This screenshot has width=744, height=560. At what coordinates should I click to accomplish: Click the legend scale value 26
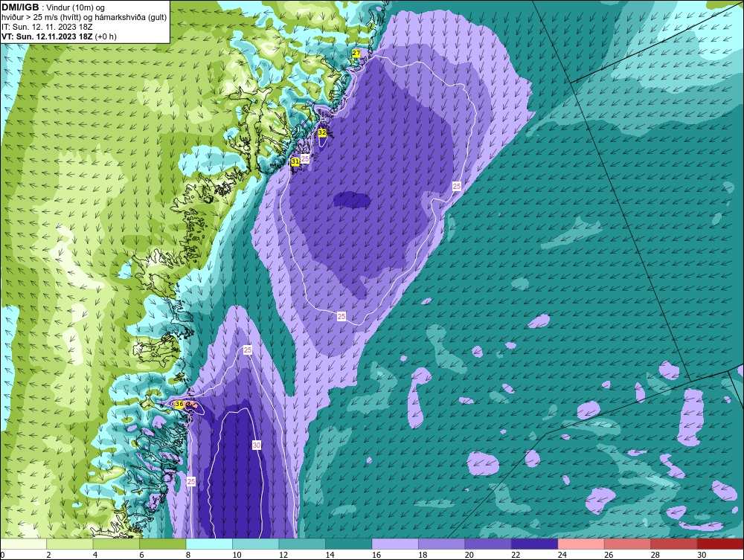pyautogui.click(x=609, y=555)
